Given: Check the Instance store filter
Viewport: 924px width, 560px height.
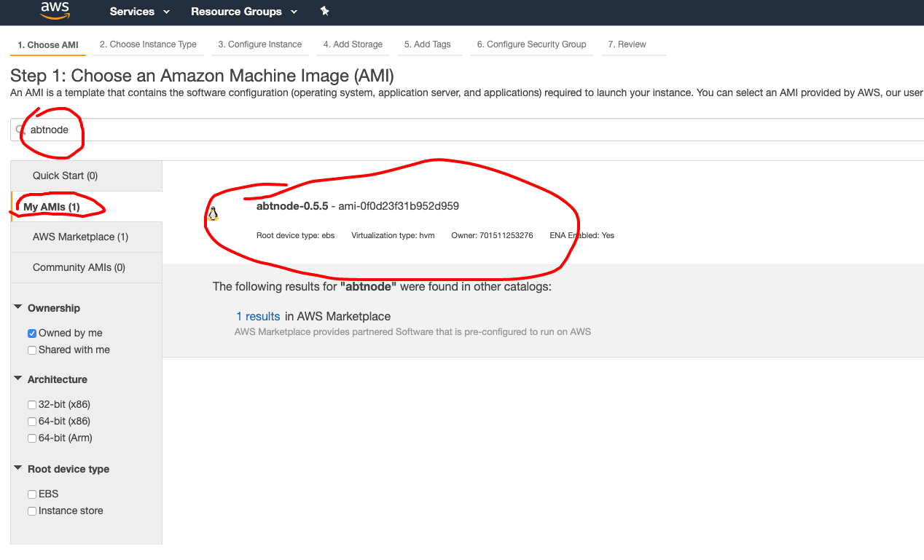Looking at the screenshot, I should pyautogui.click(x=32, y=511).
